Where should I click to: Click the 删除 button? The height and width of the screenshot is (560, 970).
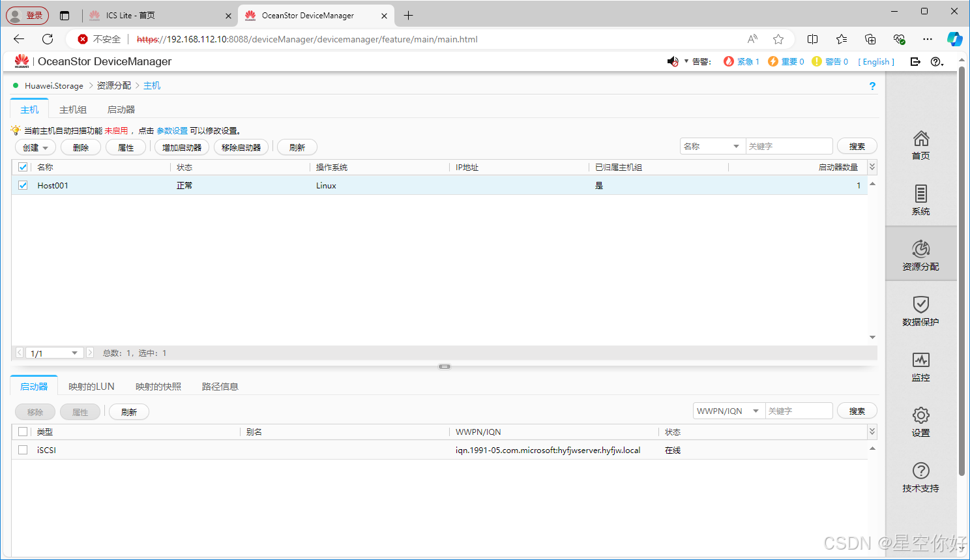pos(81,147)
